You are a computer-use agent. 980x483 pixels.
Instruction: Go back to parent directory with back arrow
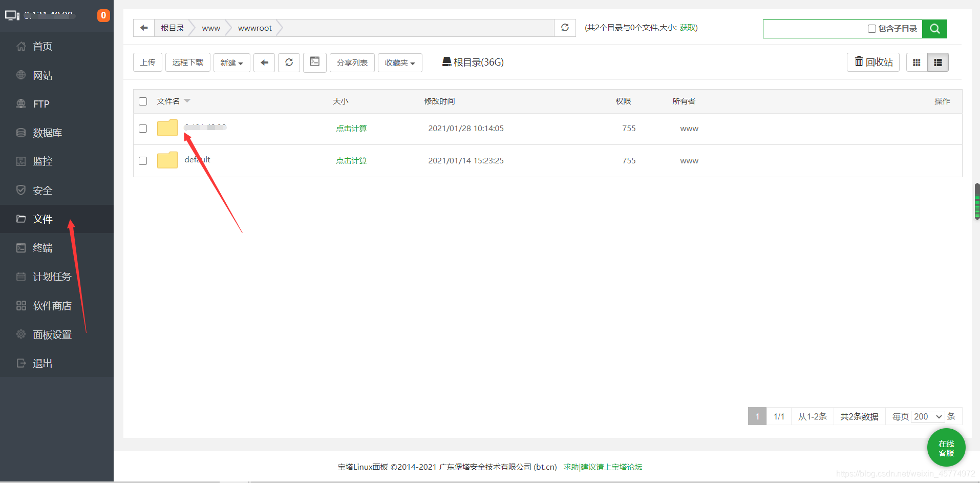pos(264,62)
